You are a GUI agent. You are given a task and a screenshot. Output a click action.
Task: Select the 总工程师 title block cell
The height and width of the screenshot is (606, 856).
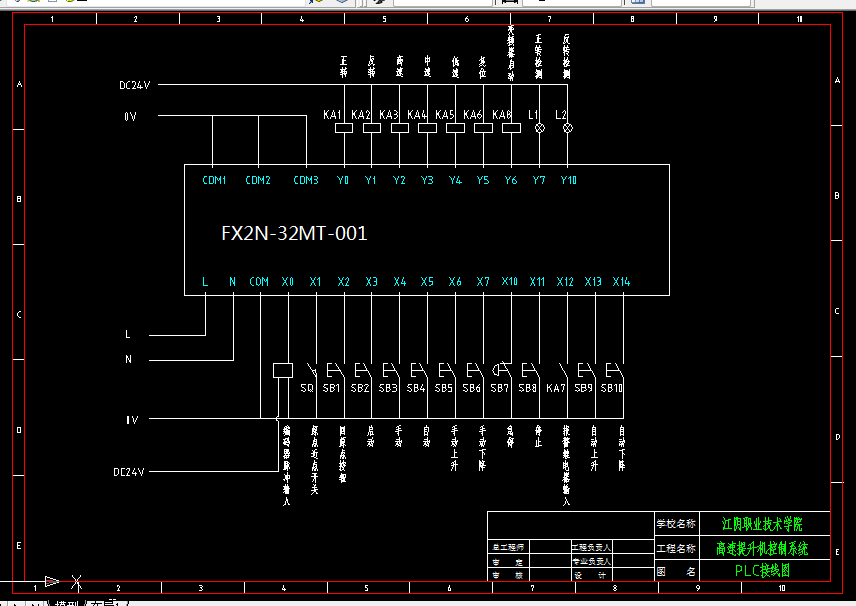[508, 547]
